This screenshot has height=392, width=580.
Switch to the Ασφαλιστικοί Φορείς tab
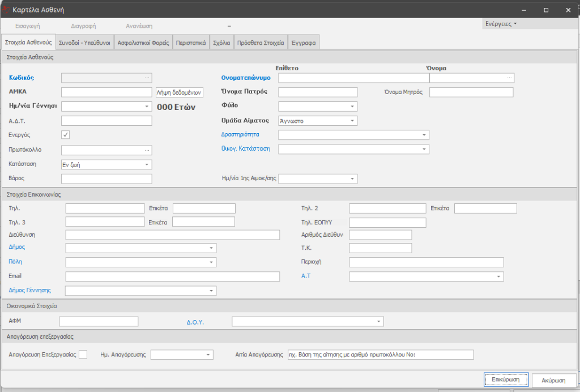(x=142, y=42)
